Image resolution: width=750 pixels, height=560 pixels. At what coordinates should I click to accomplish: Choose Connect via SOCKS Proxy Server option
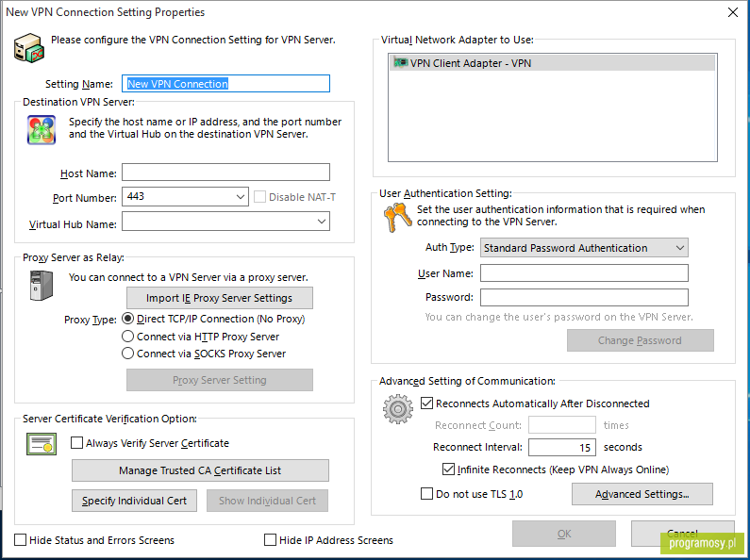pos(127,354)
